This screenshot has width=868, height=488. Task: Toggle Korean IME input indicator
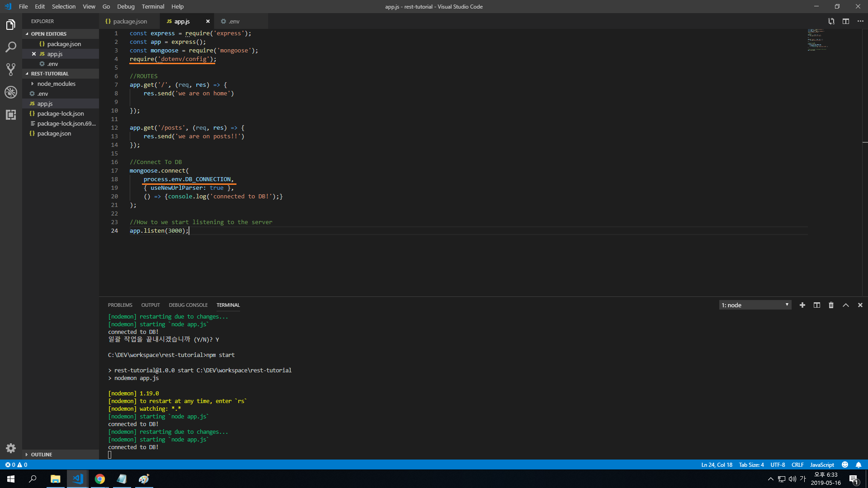click(803, 479)
